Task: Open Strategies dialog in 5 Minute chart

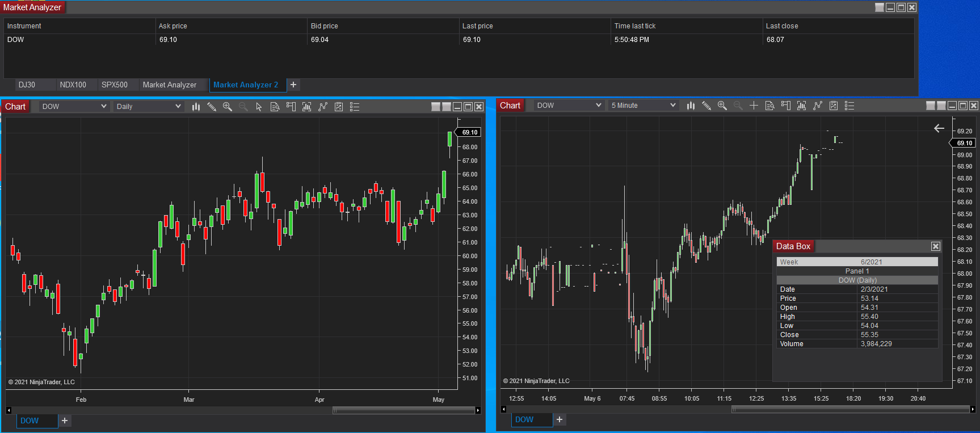Action: coord(834,106)
